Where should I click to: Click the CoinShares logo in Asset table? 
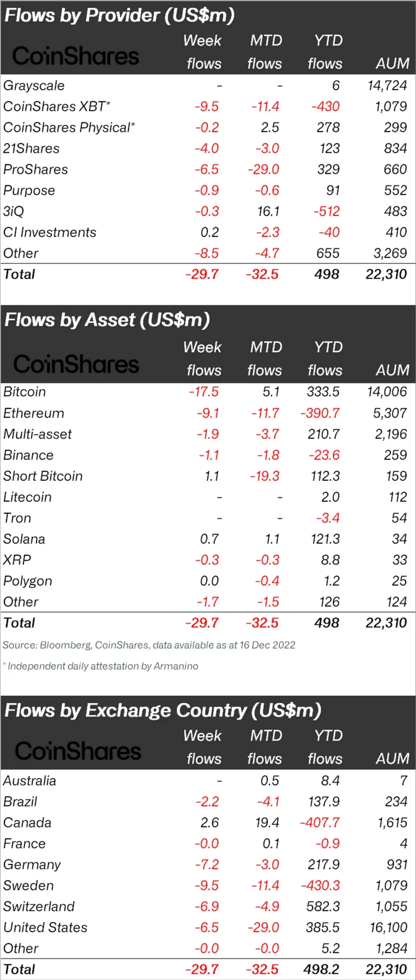(x=76, y=364)
